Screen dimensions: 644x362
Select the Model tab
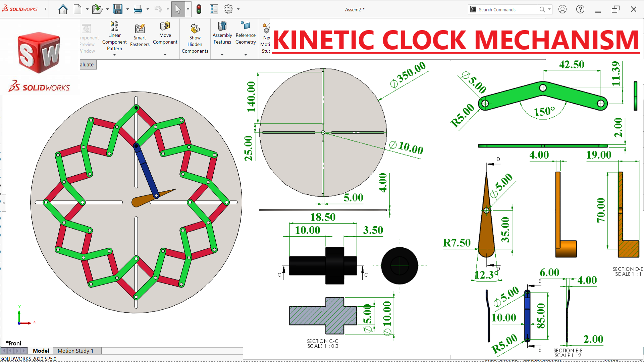coord(41,351)
